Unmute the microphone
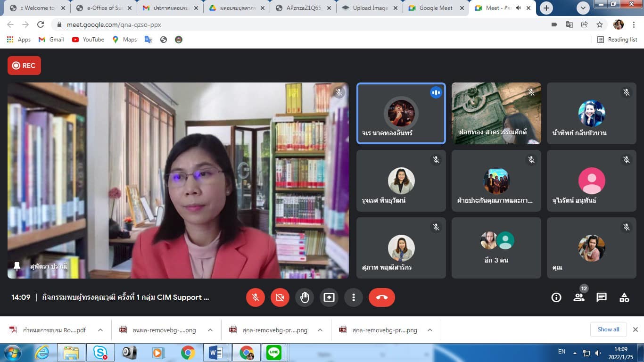This screenshot has width=644, height=362. tap(256, 297)
